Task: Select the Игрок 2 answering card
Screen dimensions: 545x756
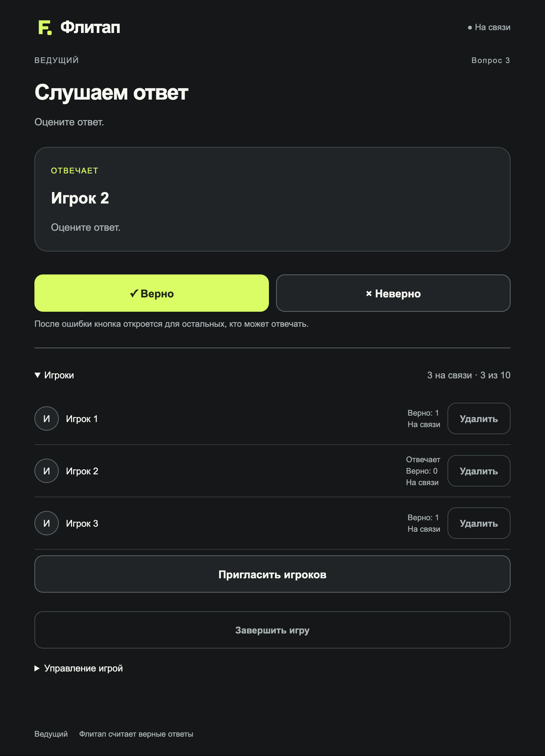Action: [272, 199]
